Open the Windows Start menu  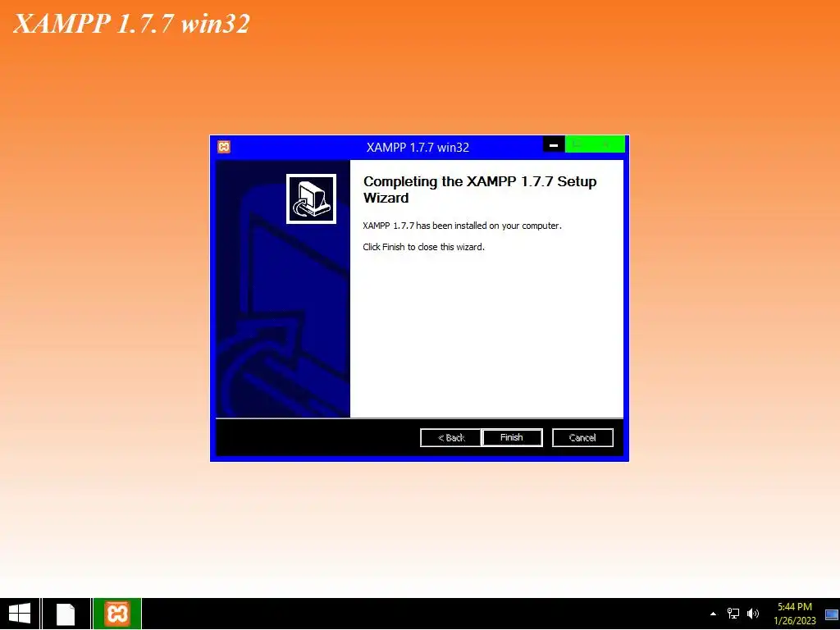click(x=20, y=614)
